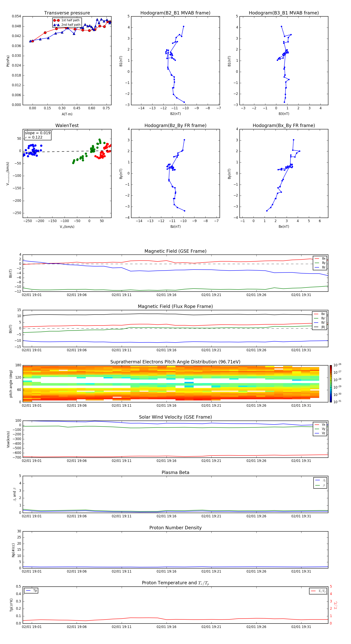Click the "Proton Temperature and Te/Tp" title
Image resolution: width=351 pixels, height=644 pixels.
(175, 583)
